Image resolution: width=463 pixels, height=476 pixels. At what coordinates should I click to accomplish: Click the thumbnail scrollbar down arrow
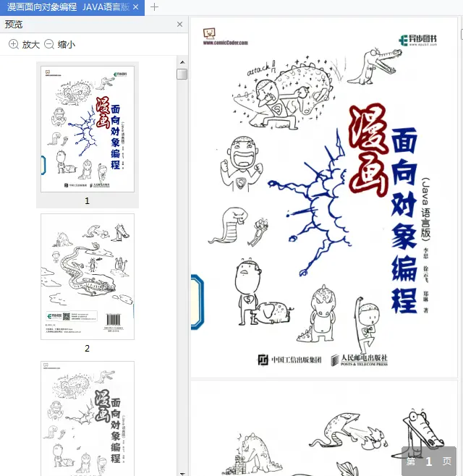tap(182, 473)
